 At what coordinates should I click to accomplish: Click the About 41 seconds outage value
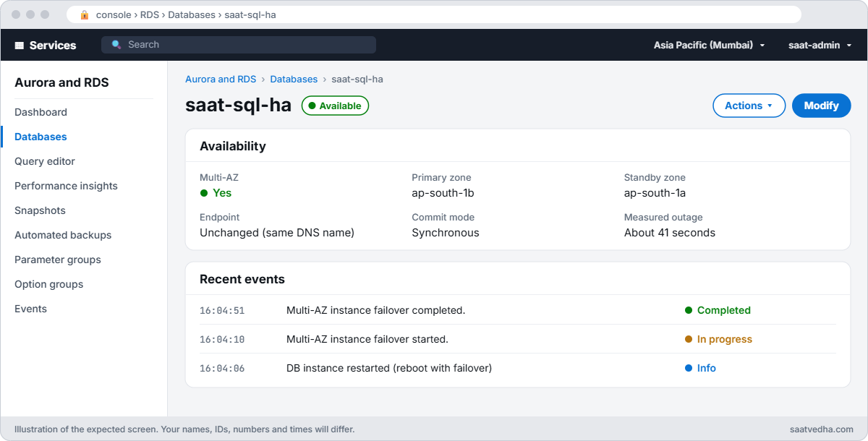[670, 233]
